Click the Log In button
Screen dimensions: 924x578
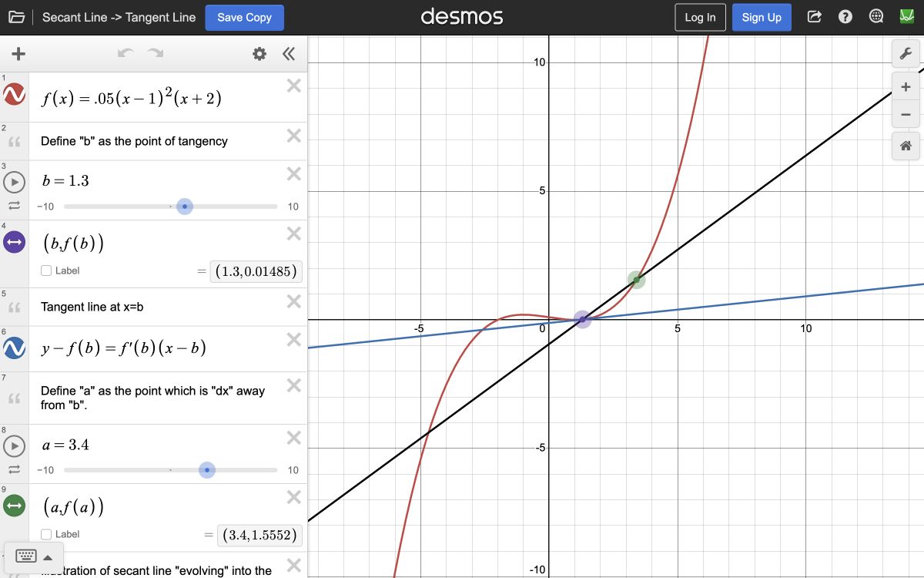click(700, 17)
